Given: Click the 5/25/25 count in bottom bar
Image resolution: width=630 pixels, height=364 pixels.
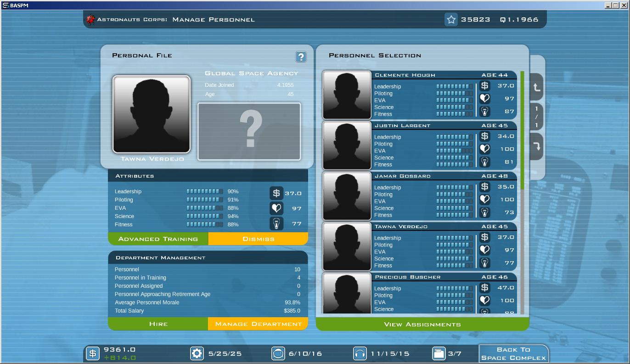Looking at the screenshot, I should tap(225, 354).
